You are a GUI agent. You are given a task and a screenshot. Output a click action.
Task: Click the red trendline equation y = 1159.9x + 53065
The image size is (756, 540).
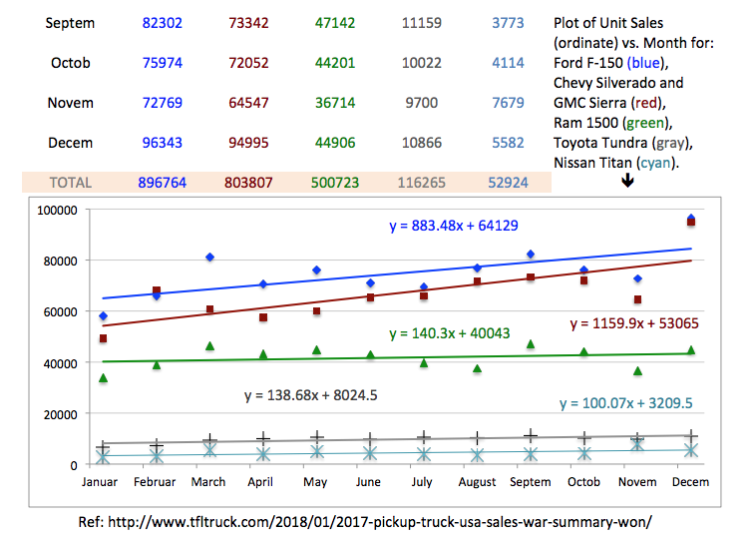pos(634,323)
